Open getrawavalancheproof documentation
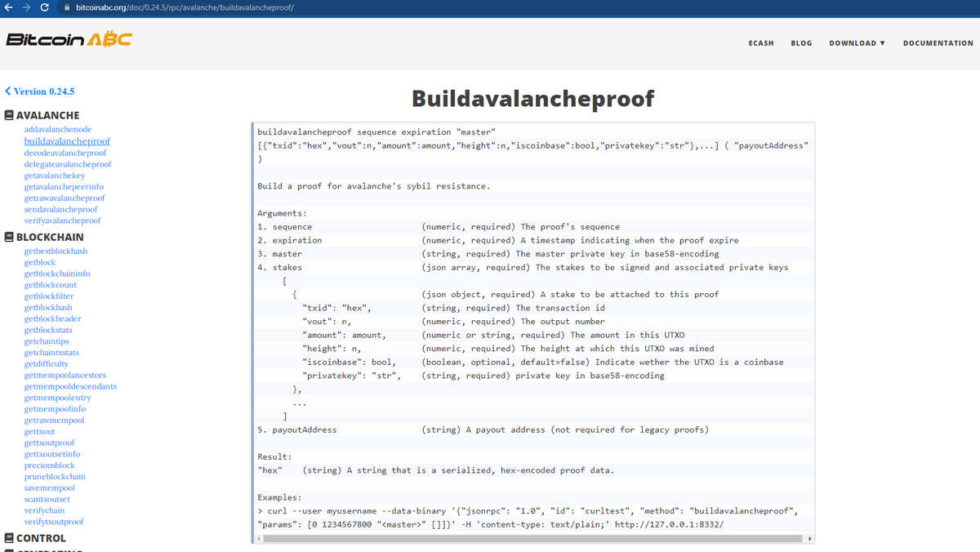Viewport: 980px width, 552px height. point(65,198)
